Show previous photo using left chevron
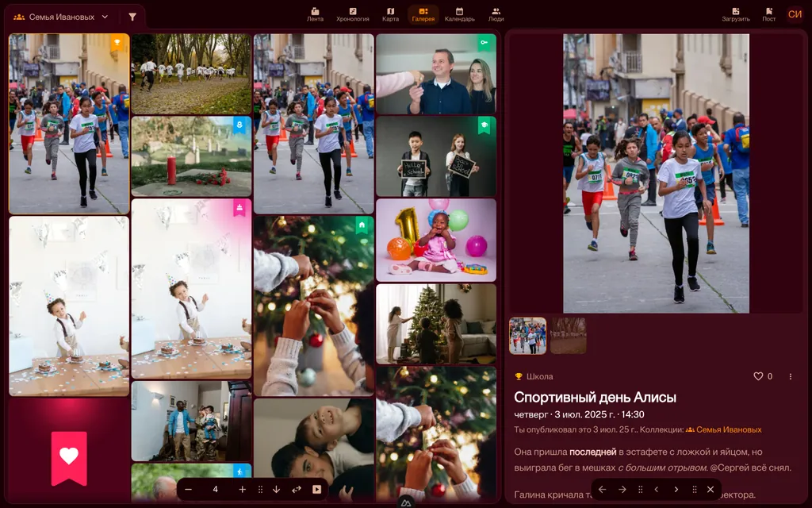 [656, 489]
